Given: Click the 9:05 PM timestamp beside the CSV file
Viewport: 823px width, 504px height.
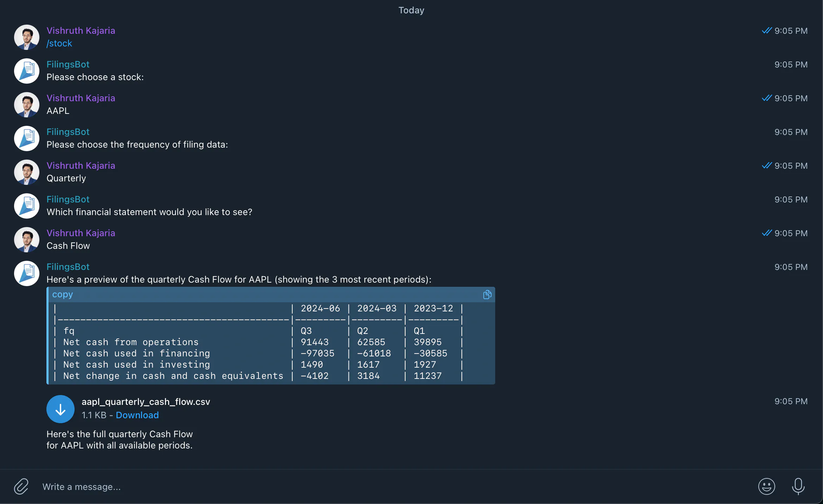Looking at the screenshot, I should click(x=791, y=401).
